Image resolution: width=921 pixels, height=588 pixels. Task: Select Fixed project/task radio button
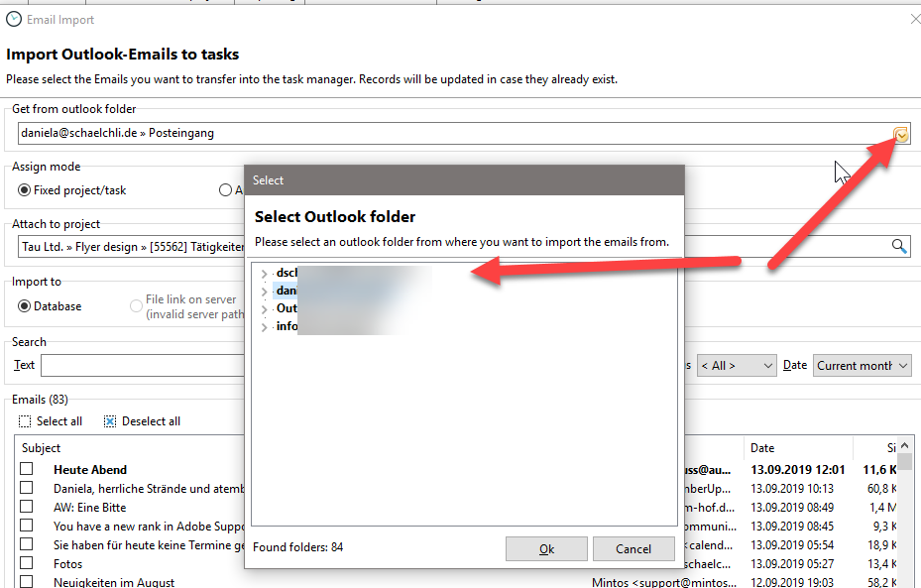point(25,190)
